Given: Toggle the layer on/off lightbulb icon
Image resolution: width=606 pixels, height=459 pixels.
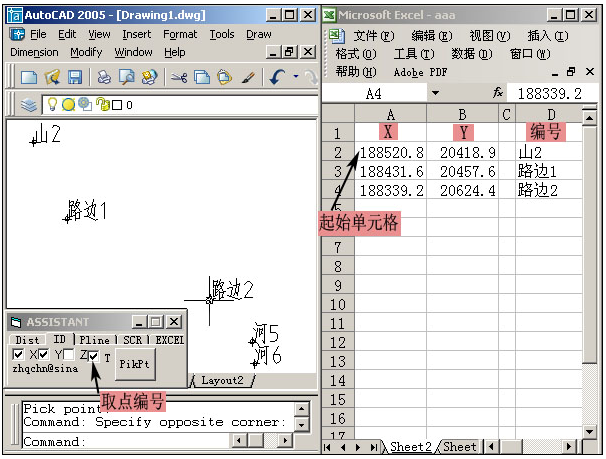Looking at the screenshot, I should (x=52, y=104).
